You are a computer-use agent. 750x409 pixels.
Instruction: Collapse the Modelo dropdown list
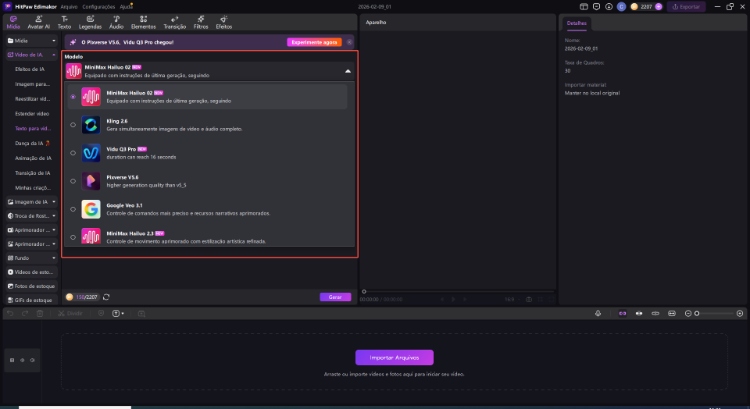pos(347,71)
